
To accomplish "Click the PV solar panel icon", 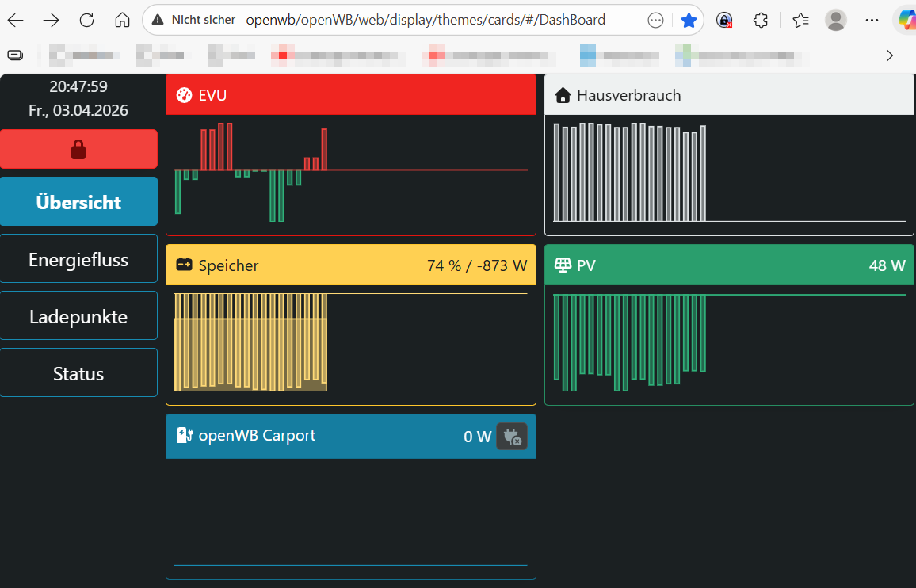I will (563, 265).
